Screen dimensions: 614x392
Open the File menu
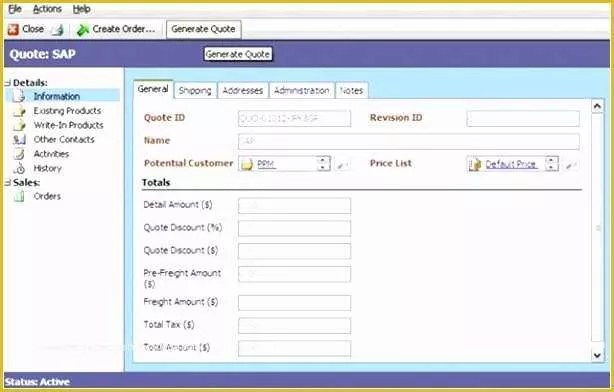point(15,9)
